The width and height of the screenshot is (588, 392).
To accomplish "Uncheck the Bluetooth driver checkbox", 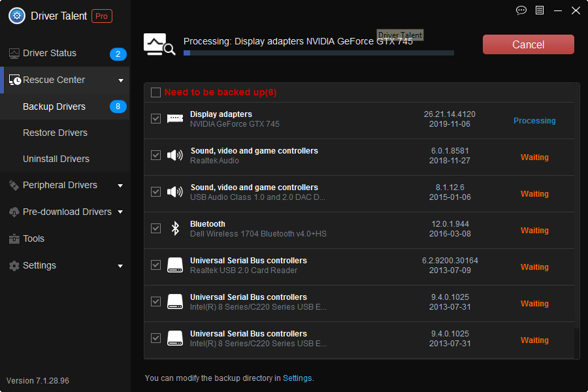I will [155, 228].
